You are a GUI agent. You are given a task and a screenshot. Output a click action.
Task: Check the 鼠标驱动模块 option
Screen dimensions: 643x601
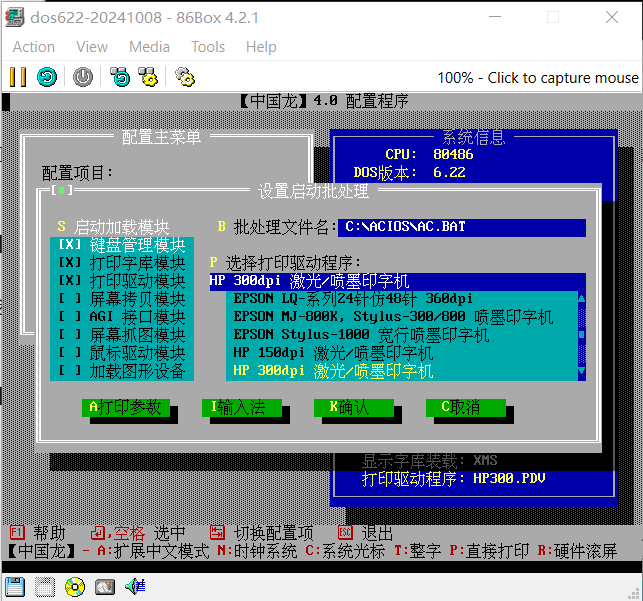[x=70, y=353]
